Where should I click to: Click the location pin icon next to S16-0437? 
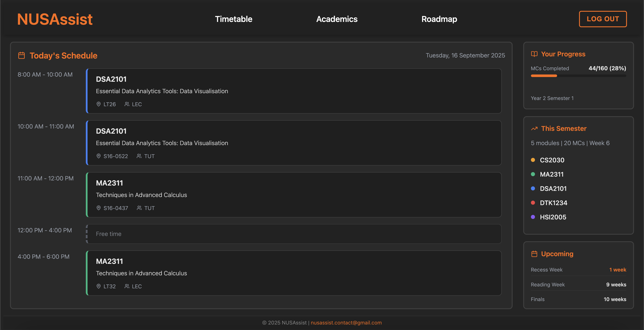click(99, 208)
